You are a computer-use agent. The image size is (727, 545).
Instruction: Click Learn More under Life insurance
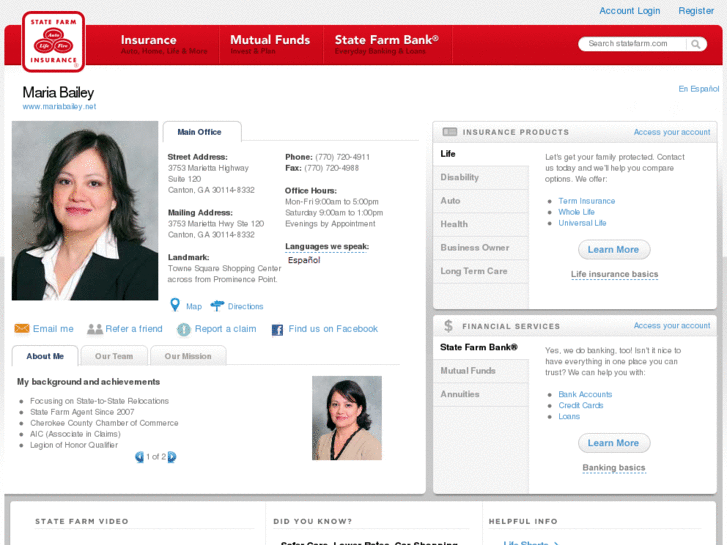pyautogui.click(x=614, y=250)
